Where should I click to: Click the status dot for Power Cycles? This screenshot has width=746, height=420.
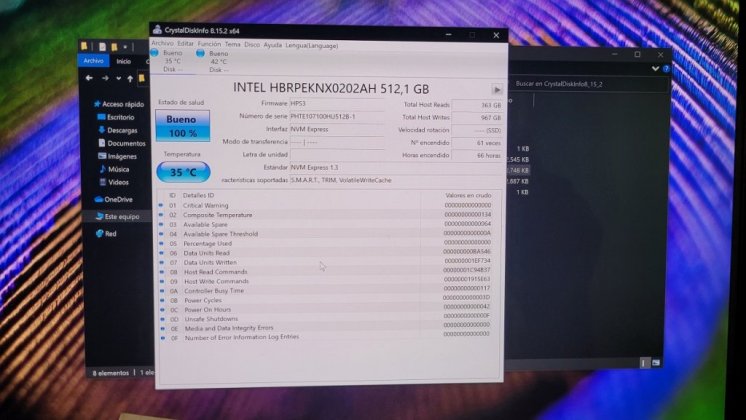pyautogui.click(x=162, y=300)
